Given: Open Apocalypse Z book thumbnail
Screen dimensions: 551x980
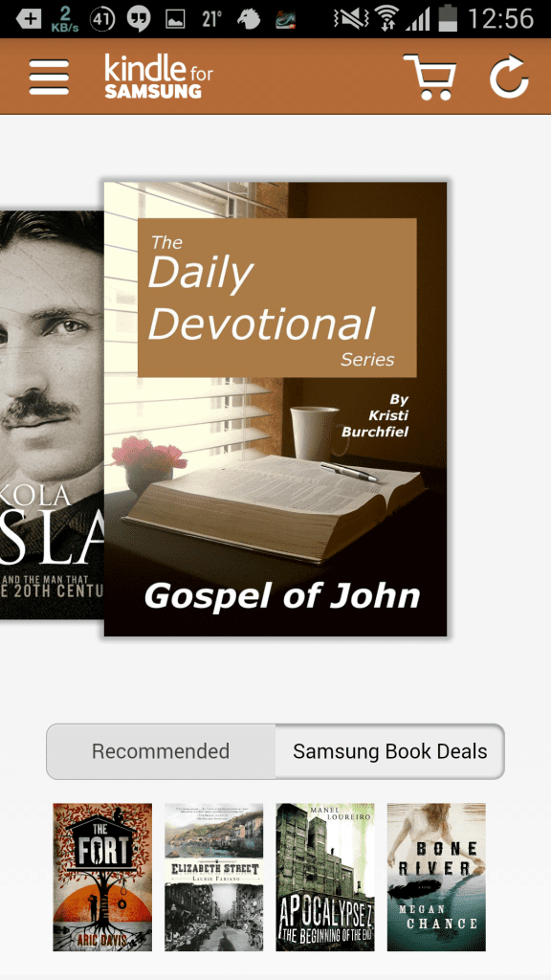Looking at the screenshot, I should 325,877.
